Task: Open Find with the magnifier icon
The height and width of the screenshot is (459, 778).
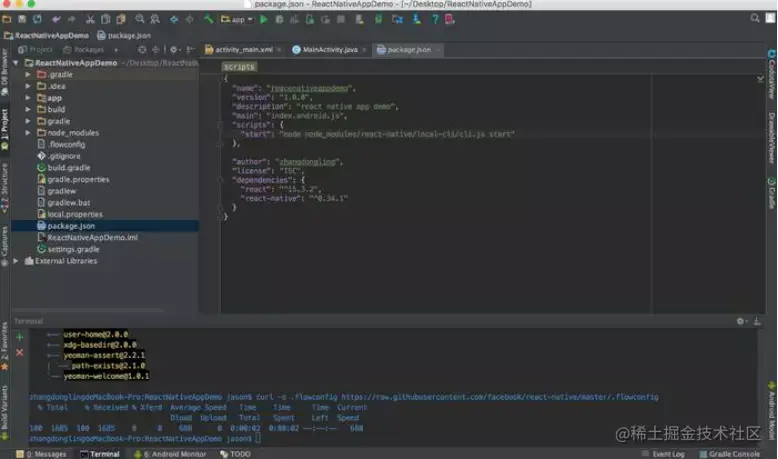Action: coord(139,19)
